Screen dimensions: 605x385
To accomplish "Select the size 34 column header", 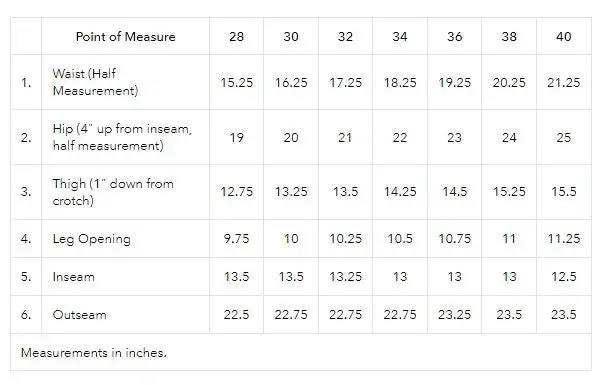I will click(x=400, y=37).
